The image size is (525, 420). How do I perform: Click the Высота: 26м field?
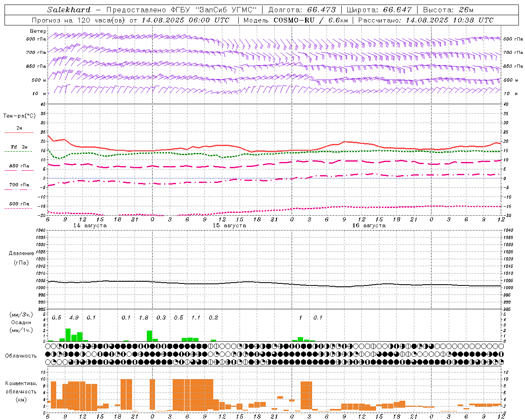[448, 10]
